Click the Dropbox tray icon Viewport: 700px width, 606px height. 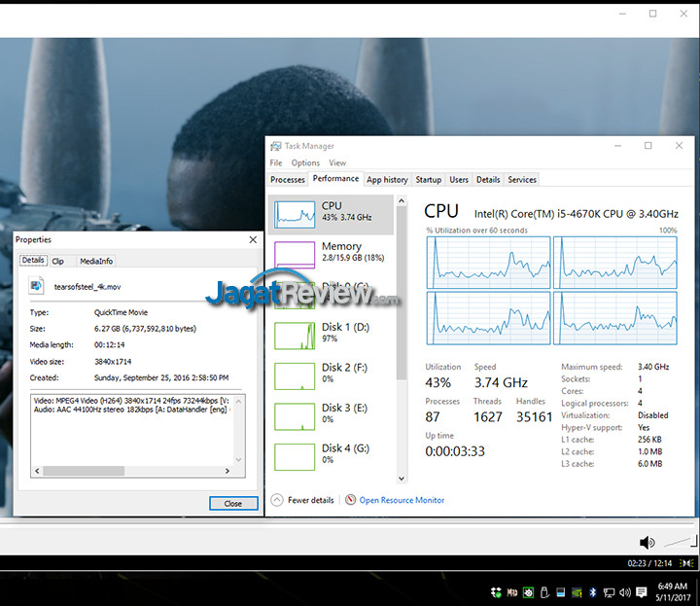point(496,592)
